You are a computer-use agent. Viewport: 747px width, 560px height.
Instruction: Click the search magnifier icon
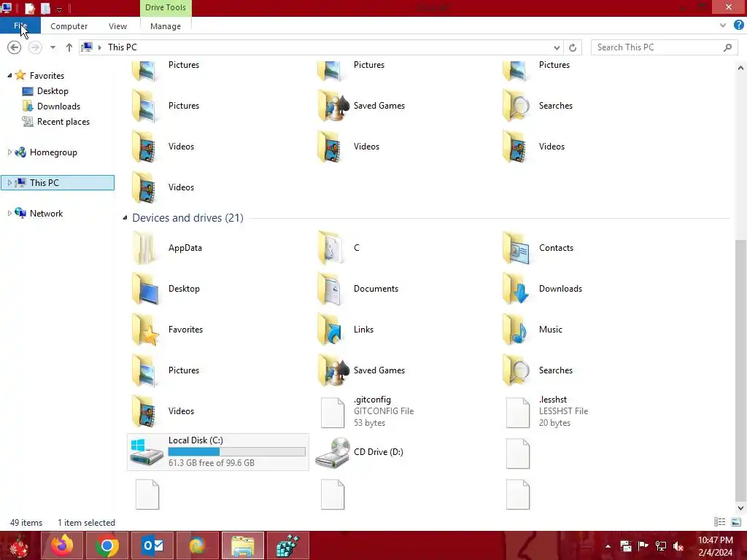[727, 47]
